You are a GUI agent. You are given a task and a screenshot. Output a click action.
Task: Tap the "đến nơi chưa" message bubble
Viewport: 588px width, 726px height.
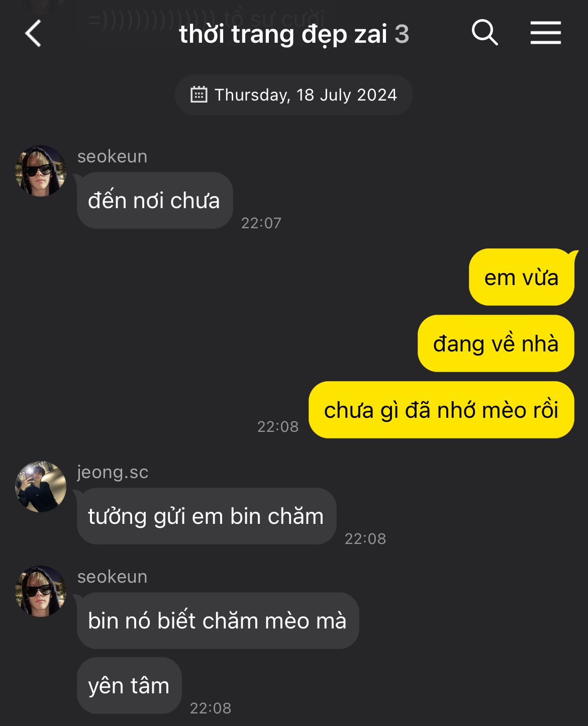(155, 201)
